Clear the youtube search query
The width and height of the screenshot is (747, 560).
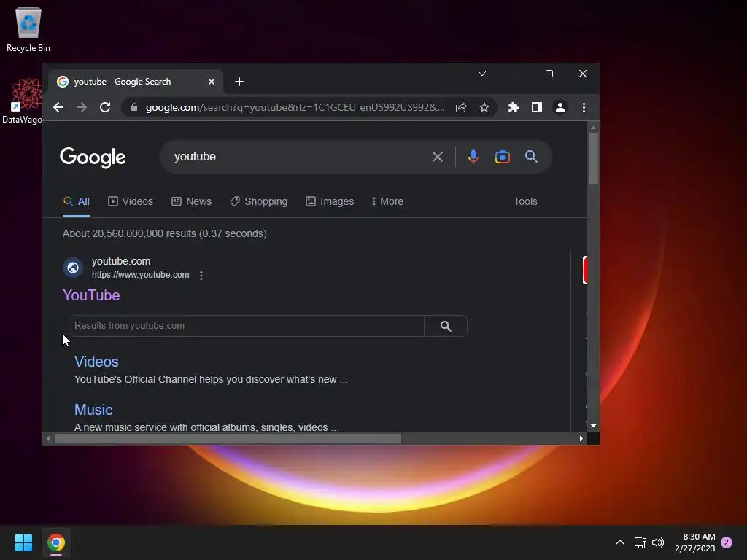[438, 157]
